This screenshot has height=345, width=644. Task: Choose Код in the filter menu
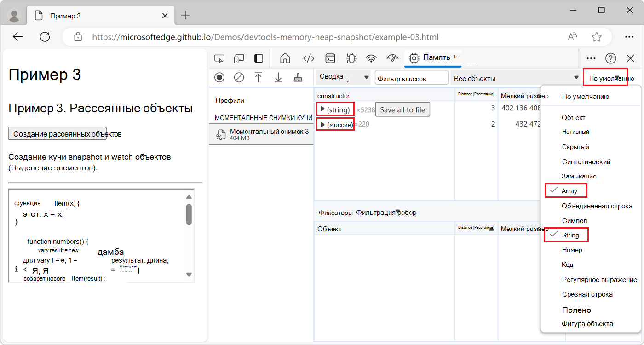pos(567,264)
